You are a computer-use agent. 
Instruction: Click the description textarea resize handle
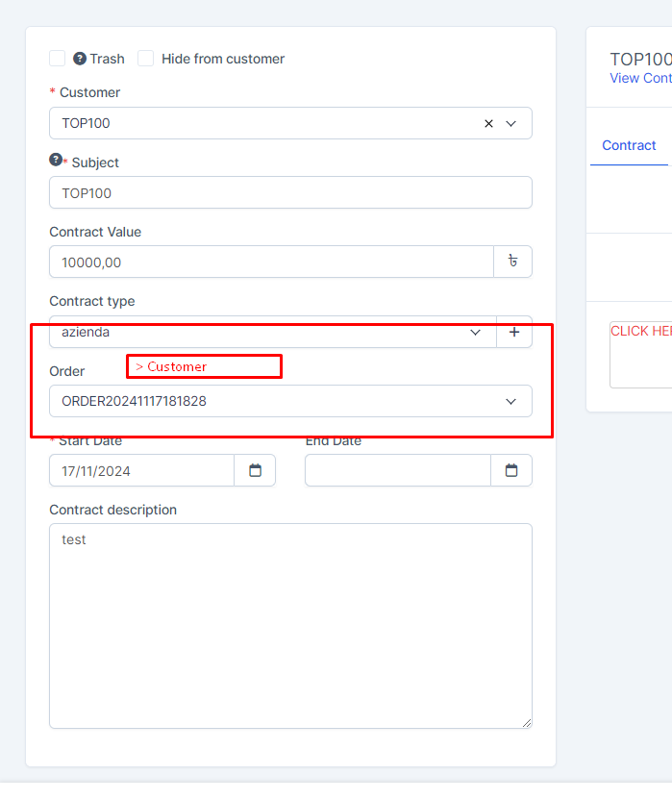526,722
